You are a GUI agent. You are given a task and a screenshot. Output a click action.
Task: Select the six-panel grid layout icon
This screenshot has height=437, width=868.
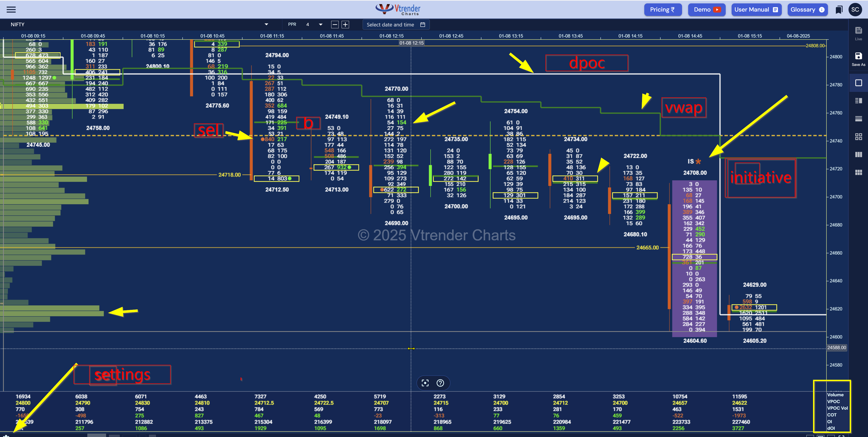tap(858, 172)
